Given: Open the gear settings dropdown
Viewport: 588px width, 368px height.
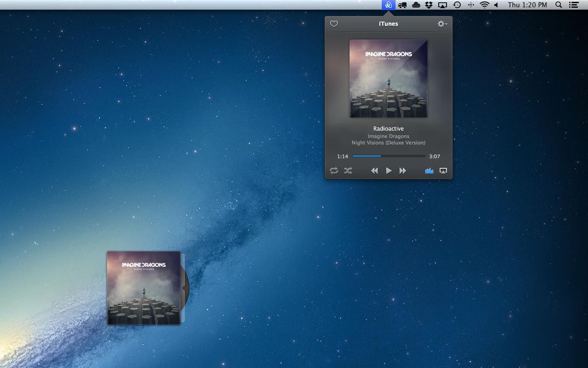Looking at the screenshot, I should 442,24.
